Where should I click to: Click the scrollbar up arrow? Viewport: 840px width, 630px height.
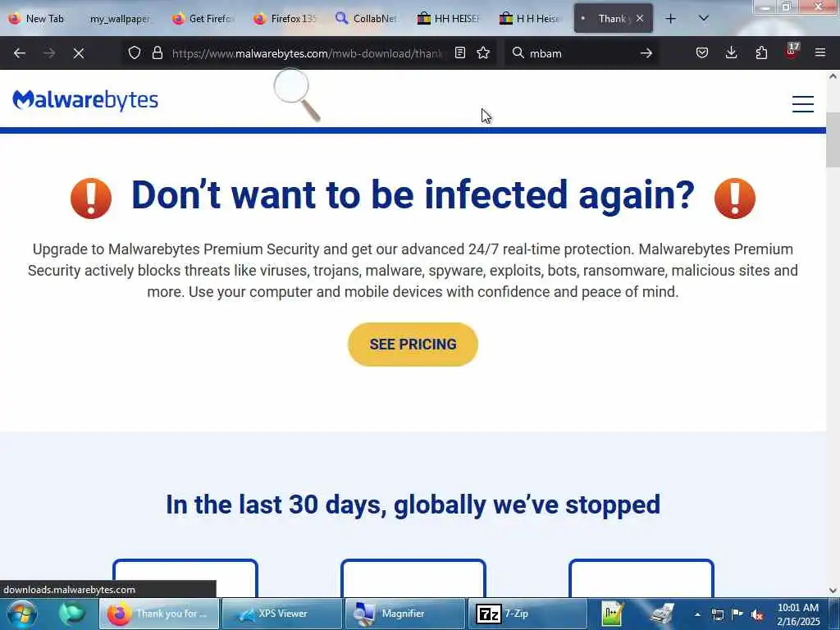coord(833,76)
